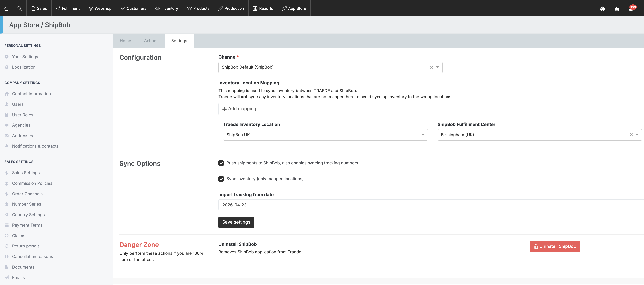
Task: Open Payment Terms link
Action: click(27, 225)
